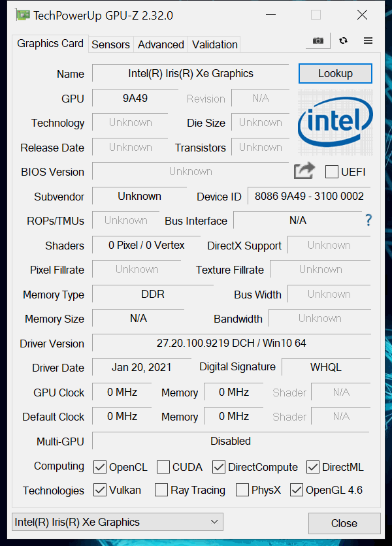Click the GPU-Z application icon in the title bar
Viewport: 392px width, 546px height.
(x=23, y=15)
